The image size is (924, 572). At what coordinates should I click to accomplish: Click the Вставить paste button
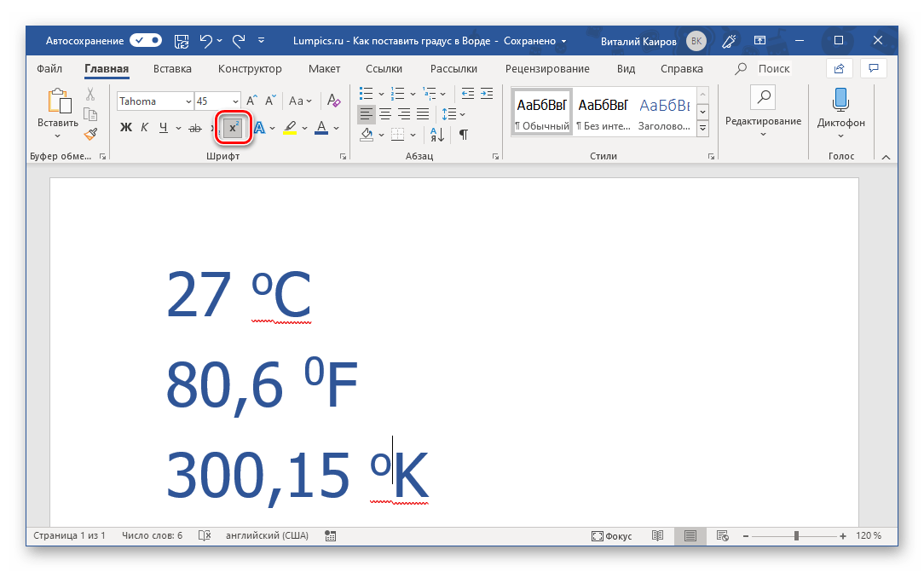(58, 113)
